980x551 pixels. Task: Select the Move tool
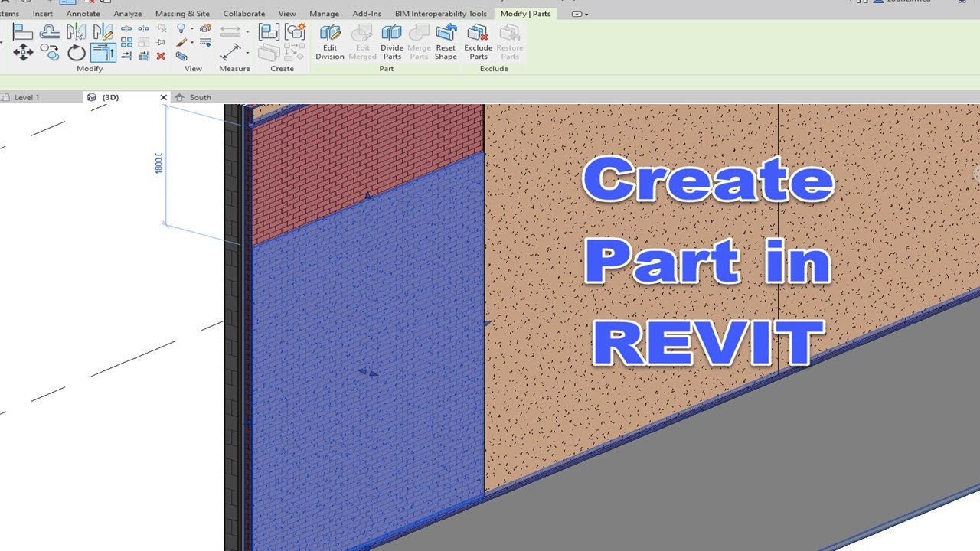pyautogui.click(x=23, y=53)
